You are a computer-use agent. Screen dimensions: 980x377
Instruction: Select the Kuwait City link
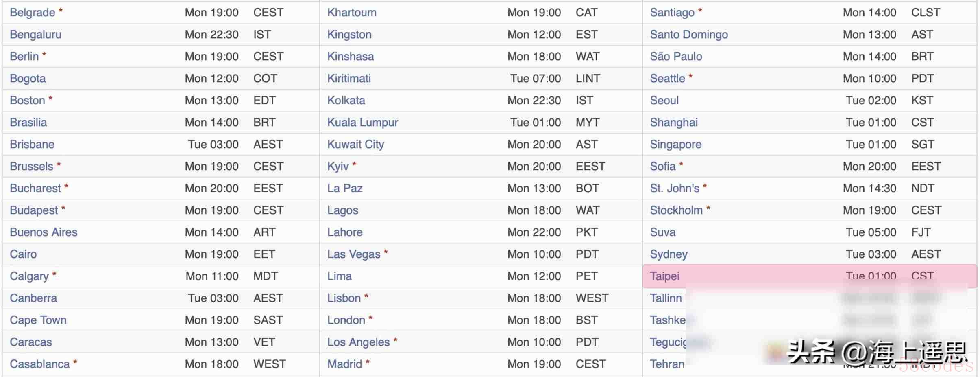click(x=356, y=145)
